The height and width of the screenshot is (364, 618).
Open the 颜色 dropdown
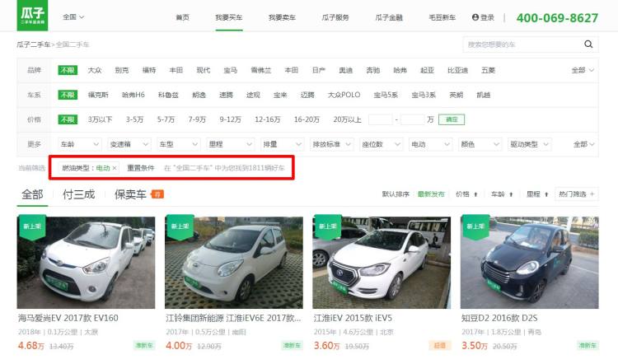(480, 144)
